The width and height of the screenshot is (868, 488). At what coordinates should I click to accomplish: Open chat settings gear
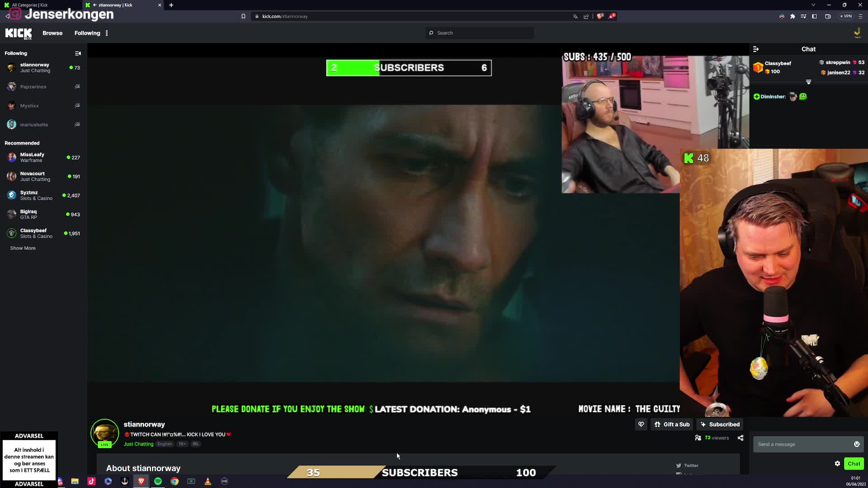[837, 464]
